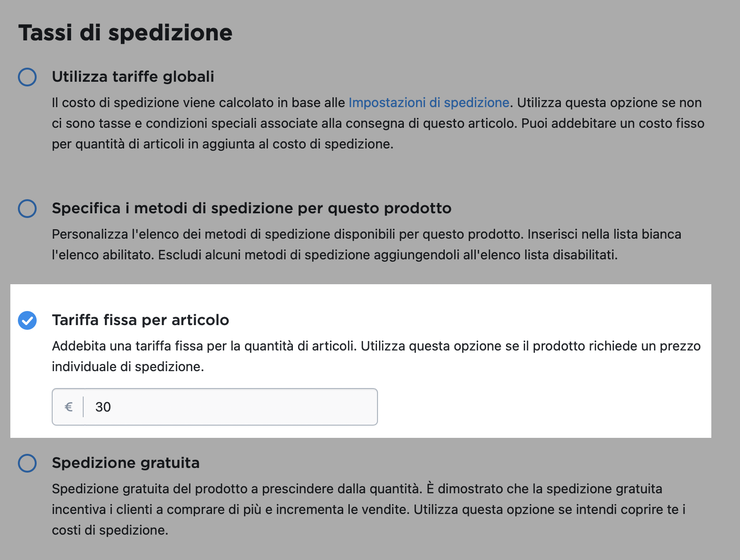Choose the Specifica i metodi di spedizione radio
The image size is (740, 560).
pos(27,208)
